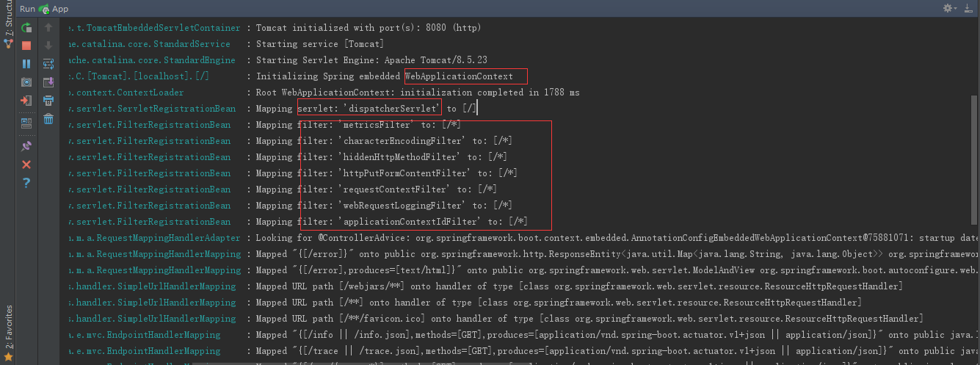Pin the App run tab
The height and width of the screenshot is (365, 980).
tap(26, 146)
